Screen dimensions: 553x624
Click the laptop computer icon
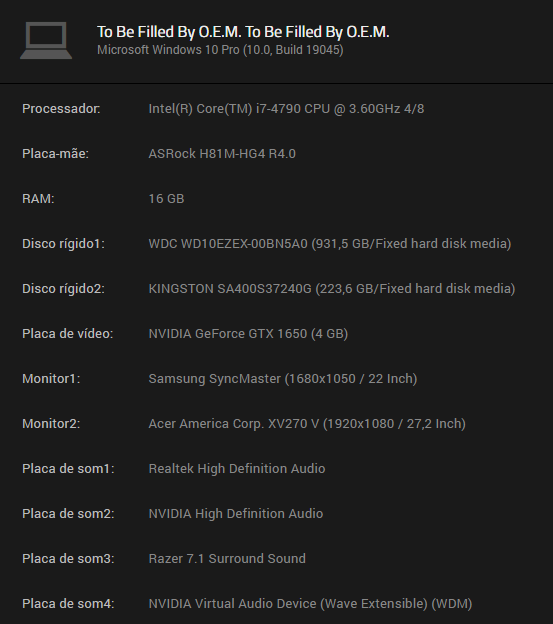(46, 41)
